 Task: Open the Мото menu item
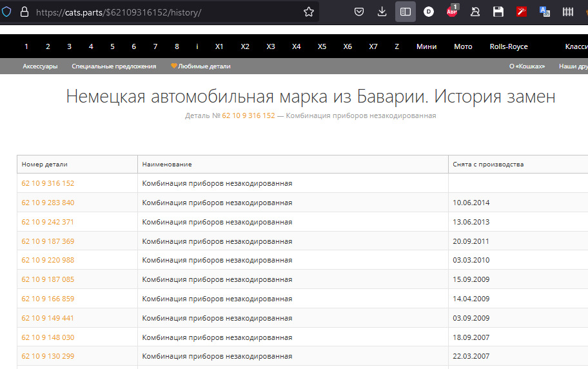pyautogui.click(x=463, y=46)
